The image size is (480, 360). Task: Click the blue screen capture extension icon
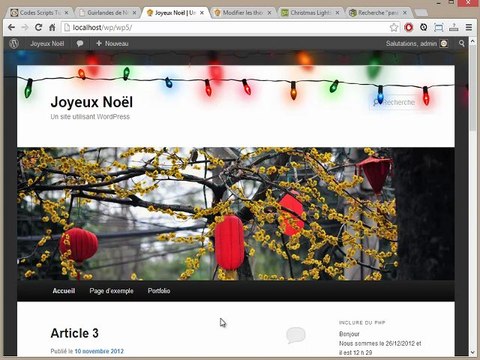[439, 27]
